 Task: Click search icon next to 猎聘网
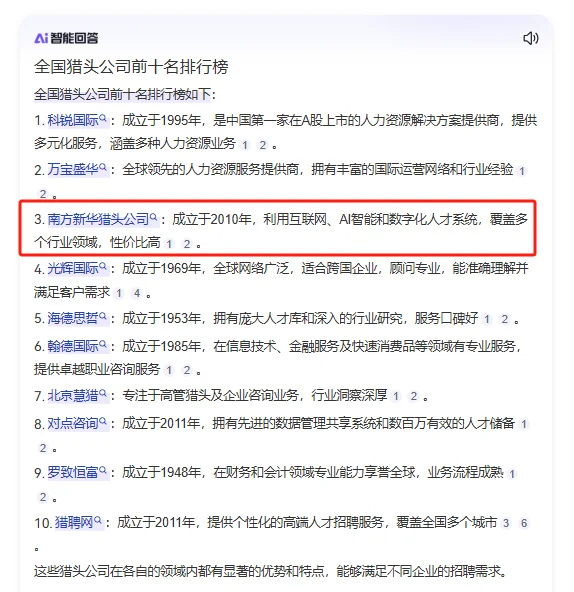pyautogui.click(x=98, y=520)
